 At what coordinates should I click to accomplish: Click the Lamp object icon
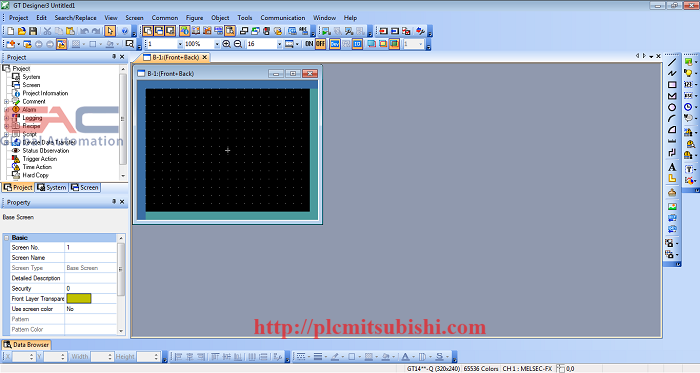point(688,73)
